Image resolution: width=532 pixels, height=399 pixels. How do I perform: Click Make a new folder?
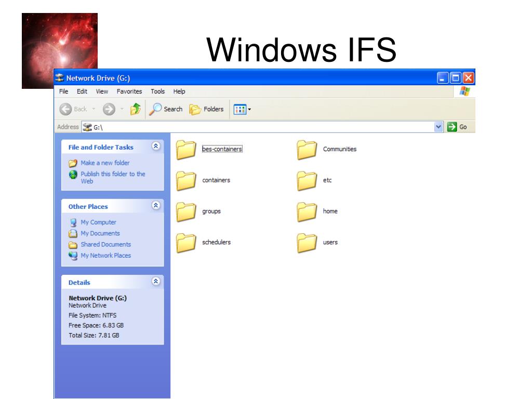click(x=105, y=163)
